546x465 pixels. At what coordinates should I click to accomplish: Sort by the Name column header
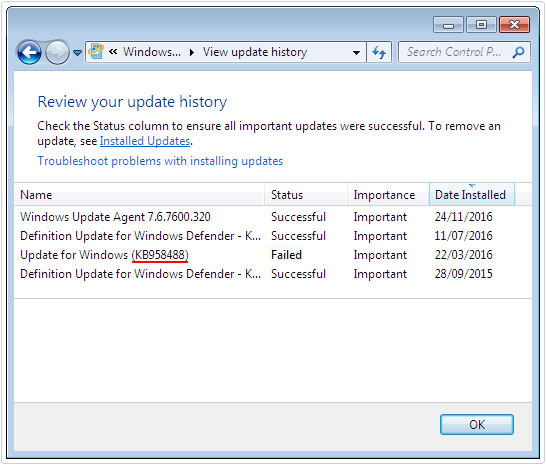pyautogui.click(x=139, y=195)
